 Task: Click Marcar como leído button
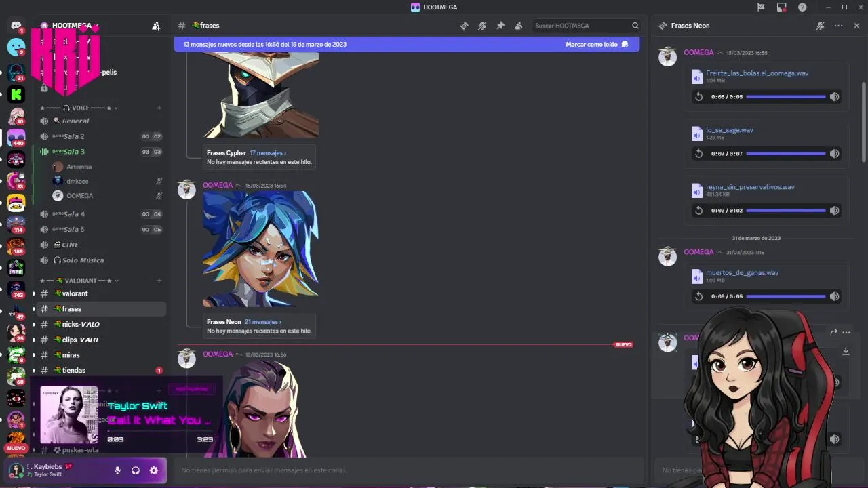point(597,44)
